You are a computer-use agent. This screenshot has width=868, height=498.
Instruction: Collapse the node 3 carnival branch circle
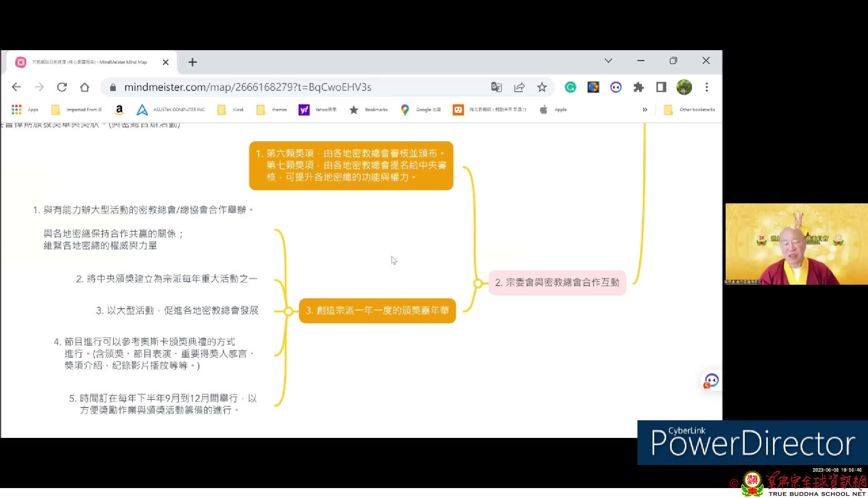coord(288,311)
